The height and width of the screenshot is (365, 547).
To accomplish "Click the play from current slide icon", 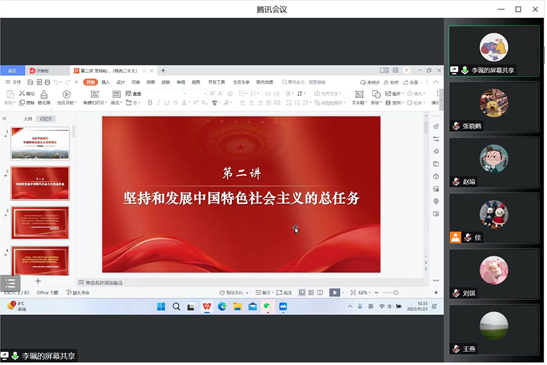I will 66,94.
